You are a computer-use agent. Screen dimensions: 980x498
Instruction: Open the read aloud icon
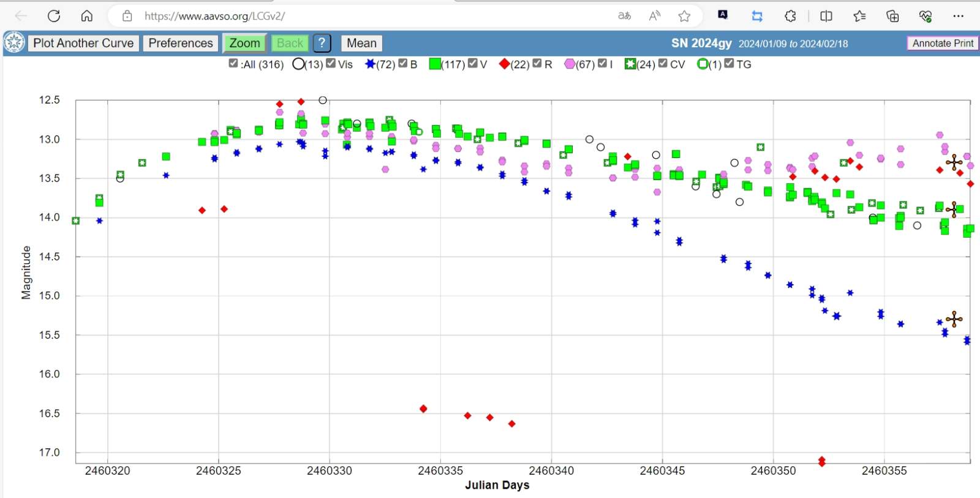(654, 16)
